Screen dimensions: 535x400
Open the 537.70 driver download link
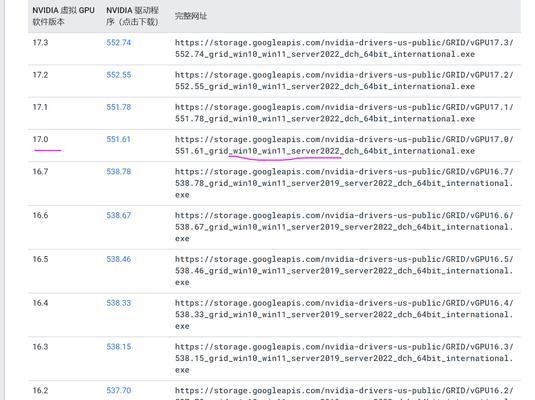pyautogui.click(x=118, y=390)
